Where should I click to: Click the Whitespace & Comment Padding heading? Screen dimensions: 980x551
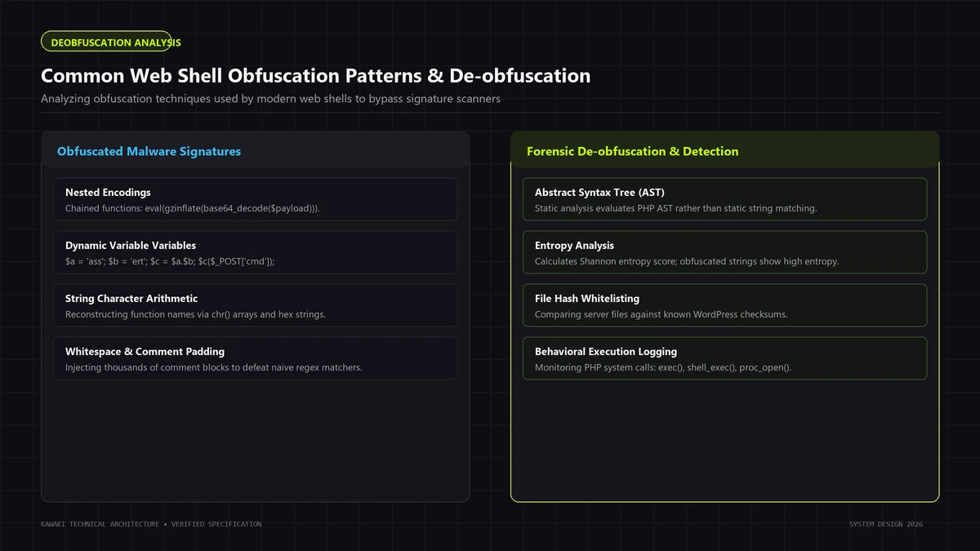pos(145,352)
